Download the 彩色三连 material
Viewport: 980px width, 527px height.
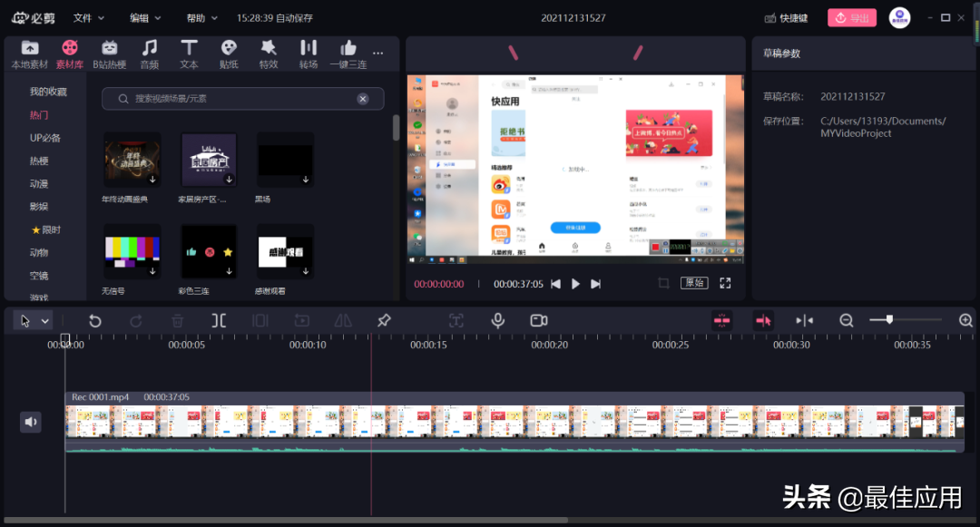point(230,271)
